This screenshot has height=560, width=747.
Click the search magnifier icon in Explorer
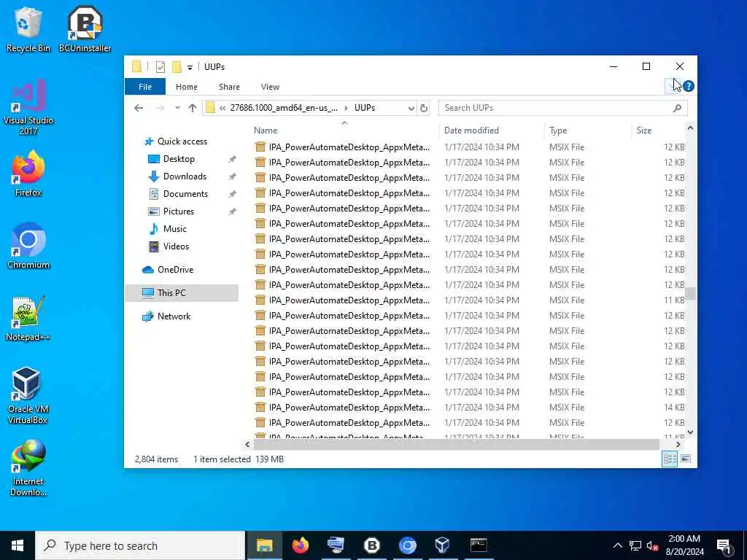click(677, 108)
